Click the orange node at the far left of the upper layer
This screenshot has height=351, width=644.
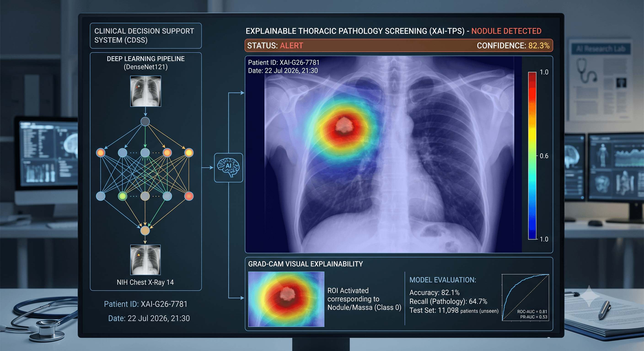pyautogui.click(x=101, y=152)
